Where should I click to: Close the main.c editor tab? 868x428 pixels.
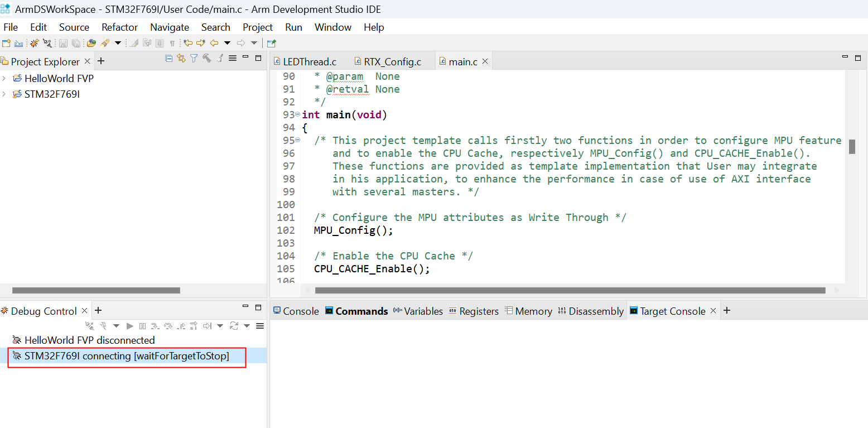coord(485,61)
